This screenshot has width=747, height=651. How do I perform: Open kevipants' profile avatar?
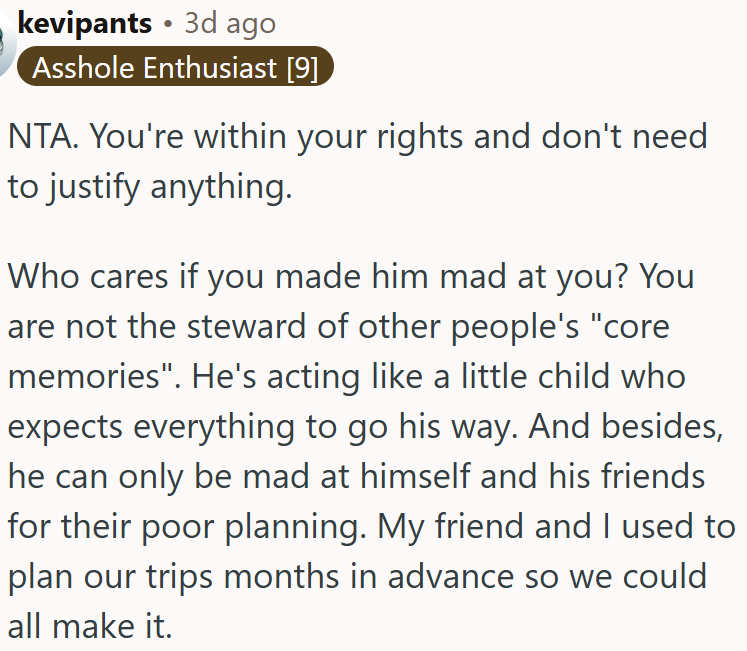(x=6, y=44)
